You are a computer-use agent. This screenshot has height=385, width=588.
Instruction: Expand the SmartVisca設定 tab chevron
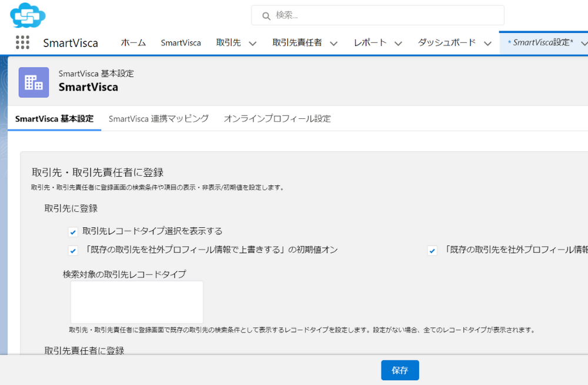(x=584, y=43)
